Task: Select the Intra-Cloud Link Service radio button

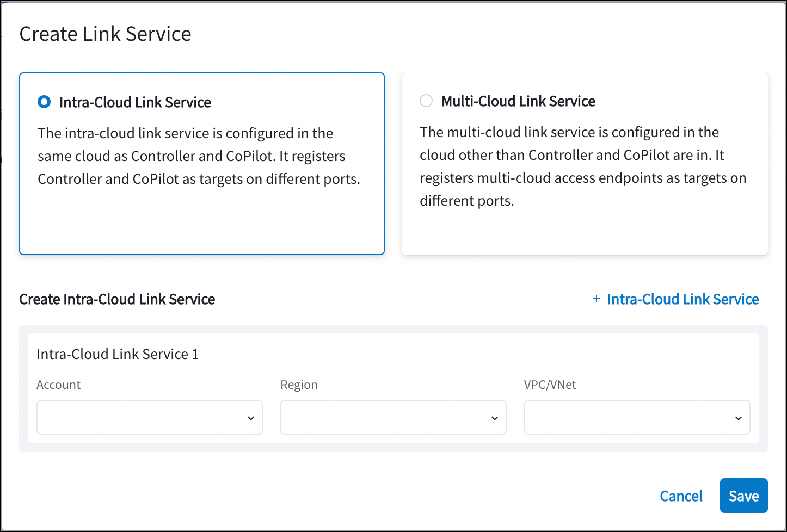Action: pyautogui.click(x=44, y=102)
